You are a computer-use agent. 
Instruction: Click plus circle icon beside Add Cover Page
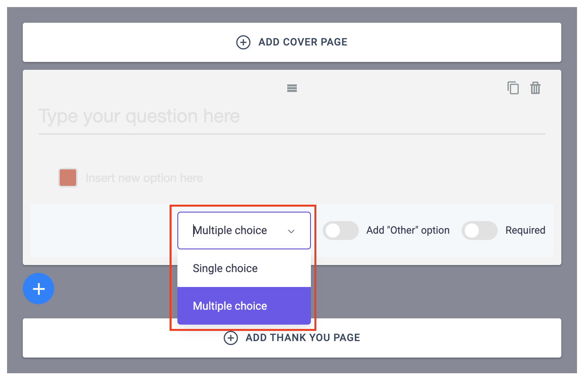(243, 42)
